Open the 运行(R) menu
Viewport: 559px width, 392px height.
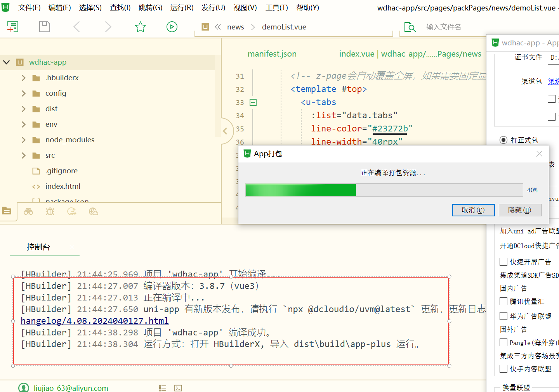(182, 8)
